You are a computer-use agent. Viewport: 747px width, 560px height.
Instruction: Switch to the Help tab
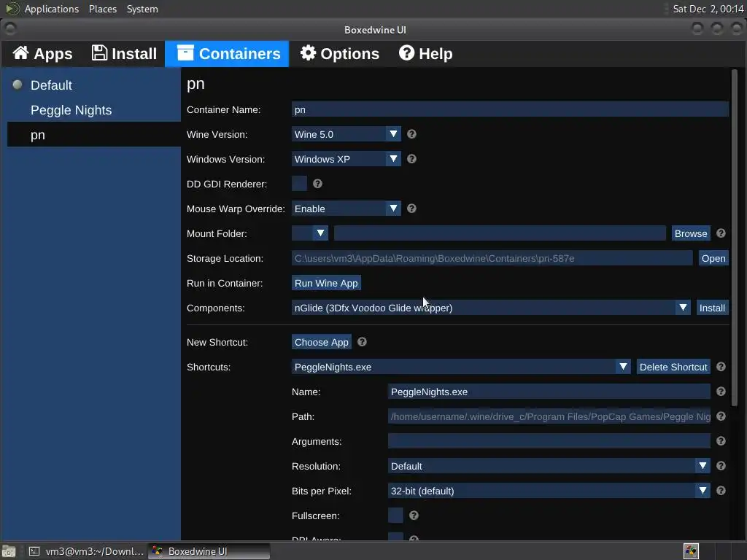[425, 54]
